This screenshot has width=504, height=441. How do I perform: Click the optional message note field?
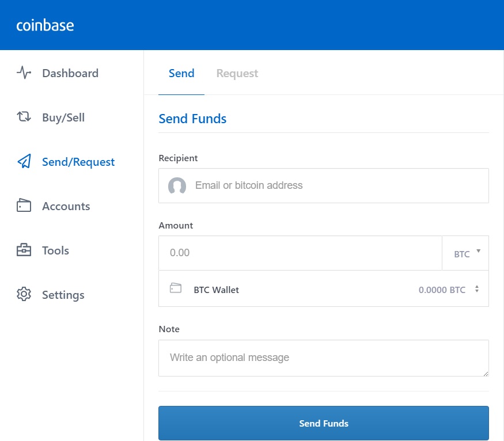coord(324,358)
